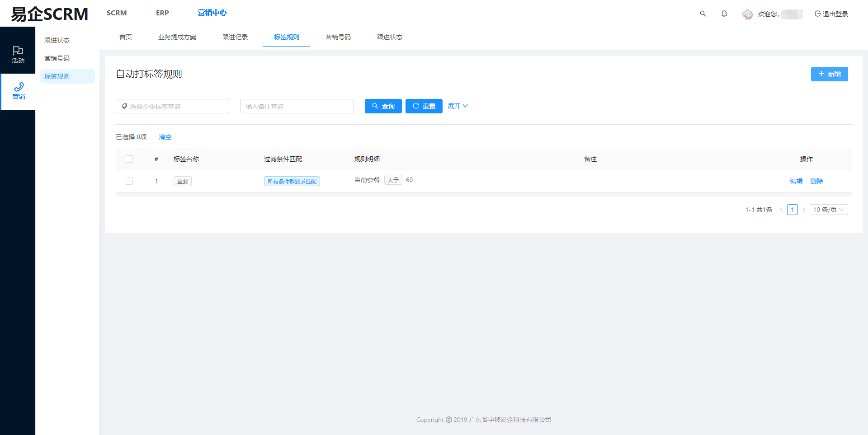Open 标签规则 in the side menu

(x=67, y=76)
